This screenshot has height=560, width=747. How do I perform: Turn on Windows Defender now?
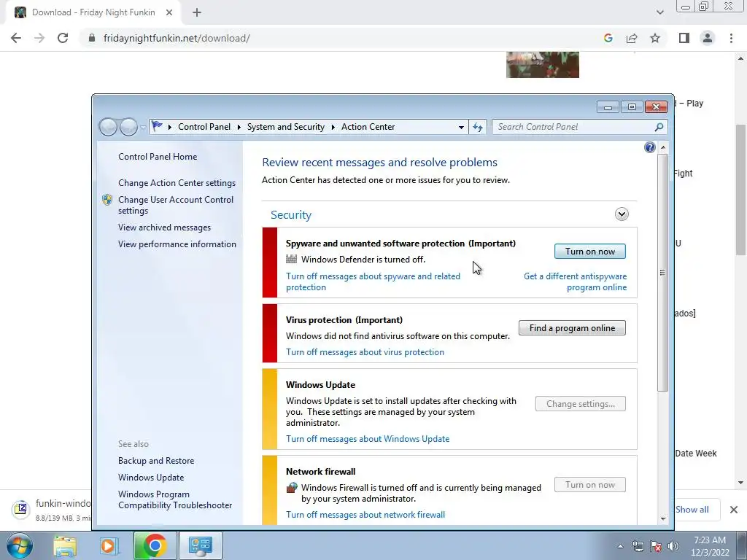[x=589, y=252]
